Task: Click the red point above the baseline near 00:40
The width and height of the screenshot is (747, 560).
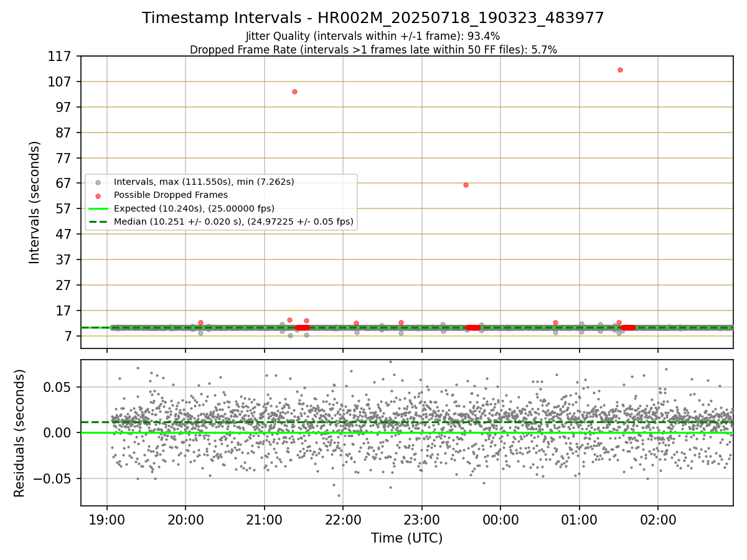Action: pyautogui.click(x=555, y=322)
